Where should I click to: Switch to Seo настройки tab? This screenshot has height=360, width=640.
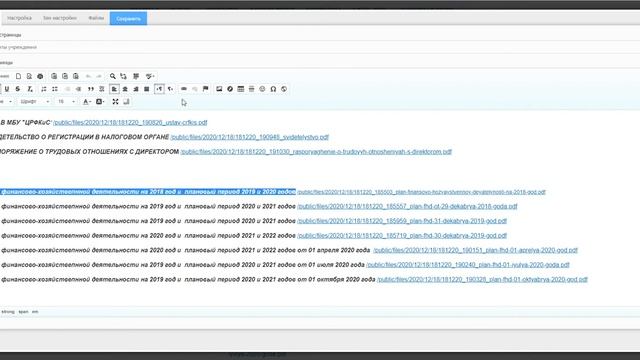tap(60, 18)
